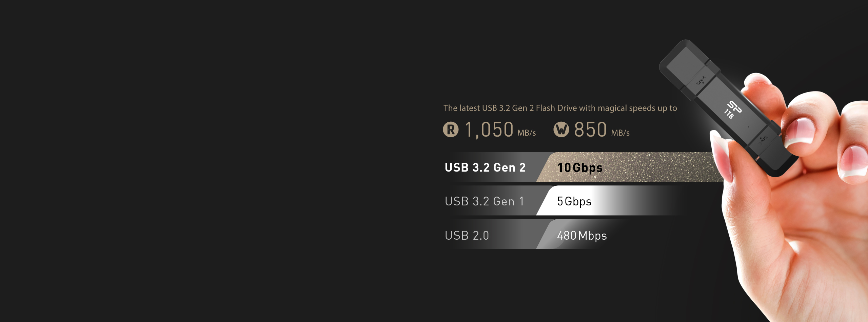Click the 1,050 MB/s read speed number
Image resolution: width=868 pixels, height=322 pixels.
click(489, 130)
